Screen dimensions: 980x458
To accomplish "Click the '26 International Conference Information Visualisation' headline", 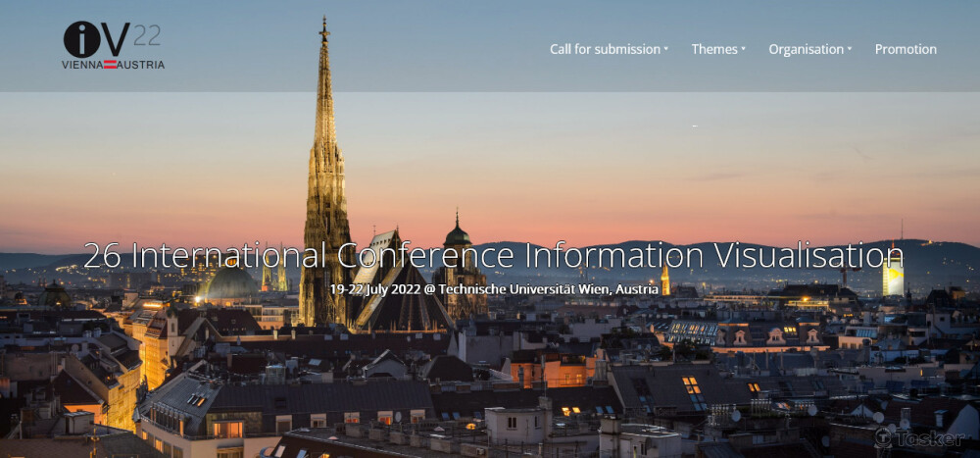I will click(x=493, y=255).
